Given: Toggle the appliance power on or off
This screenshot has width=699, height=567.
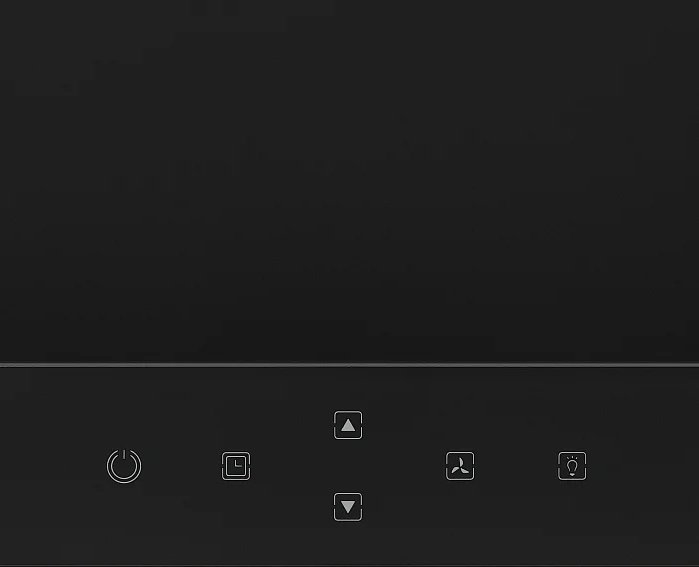Looking at the screenshot, I should point(124,466).
